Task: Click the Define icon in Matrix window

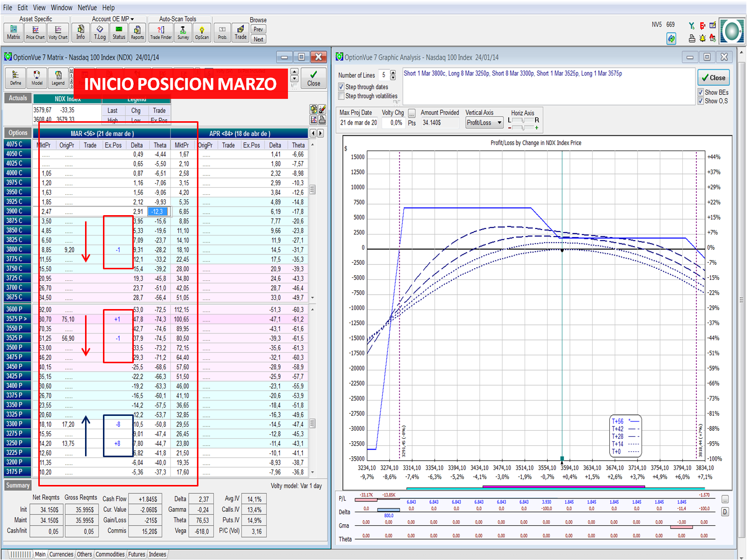Action: [15, 78]
